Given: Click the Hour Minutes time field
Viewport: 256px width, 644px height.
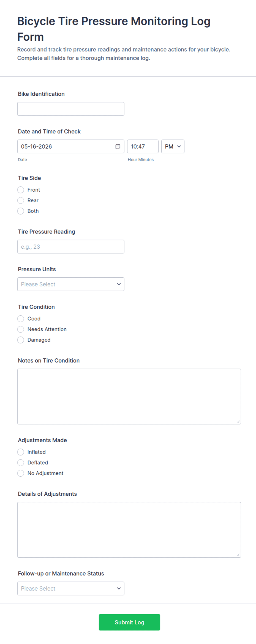Looking at the screenshot, I should pyautogui.click(x=143, y=146).
